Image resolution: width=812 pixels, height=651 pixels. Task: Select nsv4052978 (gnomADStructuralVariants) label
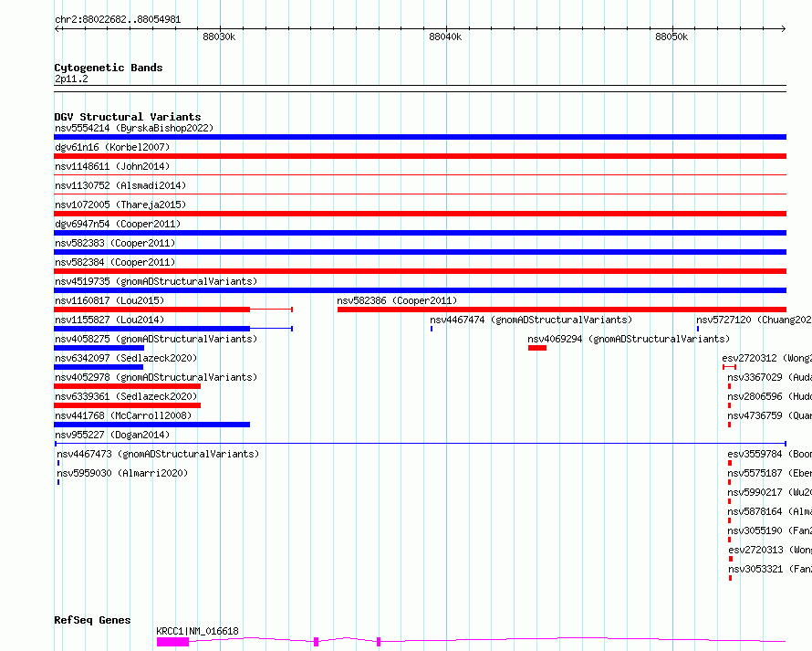click(x=156, y=377)
